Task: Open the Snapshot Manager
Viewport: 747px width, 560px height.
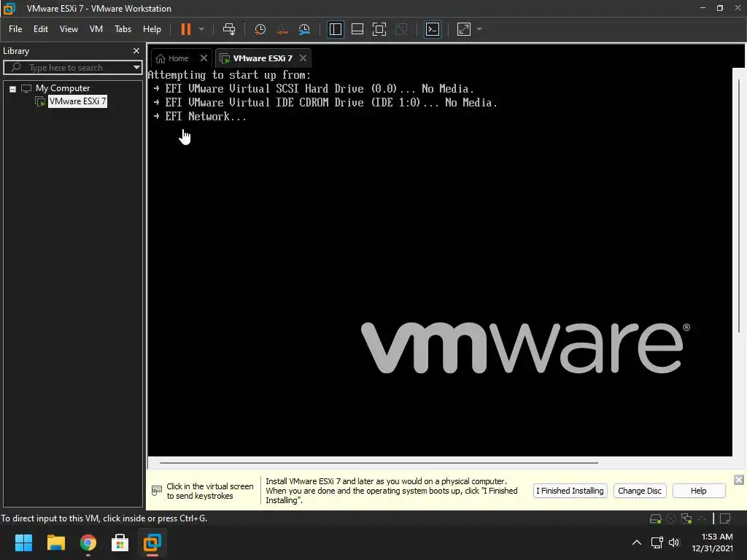Action: [304, 29]
